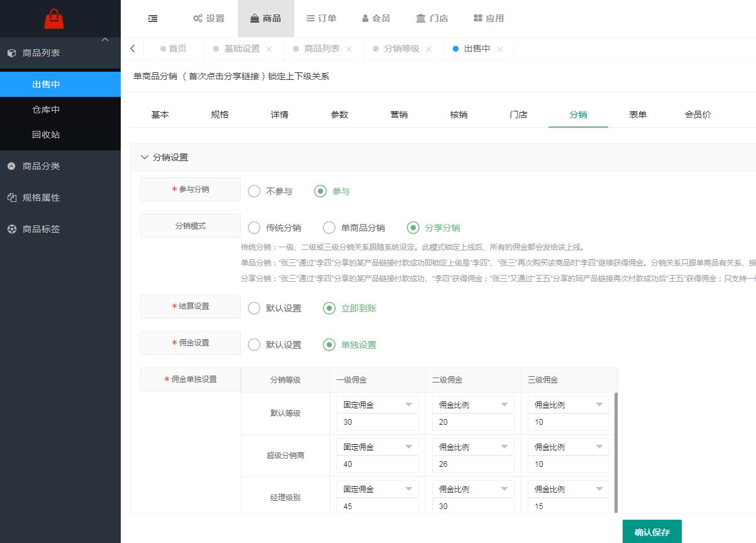Image resolution: width=756 pixels, height=543 pixels.
Task: Switch to the 会员价 tab
Action: tap(698, 115)
